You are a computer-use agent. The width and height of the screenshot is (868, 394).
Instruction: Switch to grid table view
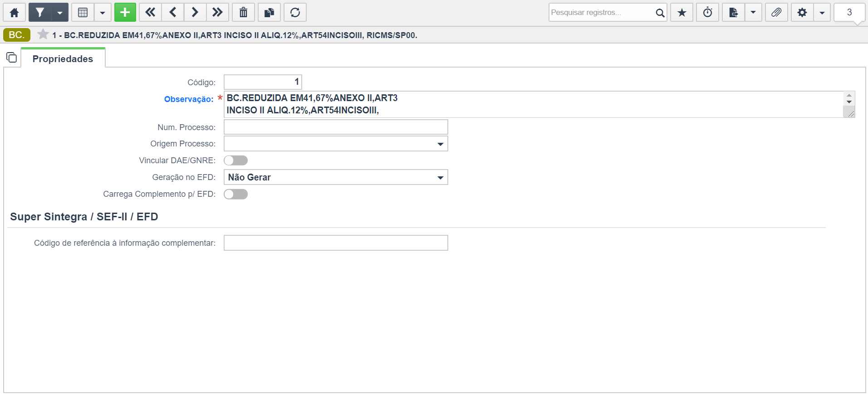tap(83, 12)
